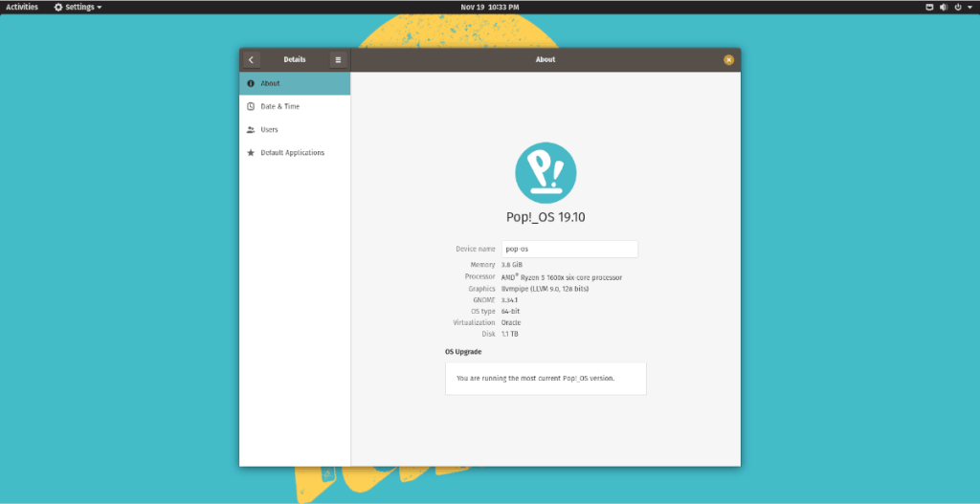Click the power icon in the top bar
The height and width of the screenshot is (504, 980).
click(x=958, y=7)
